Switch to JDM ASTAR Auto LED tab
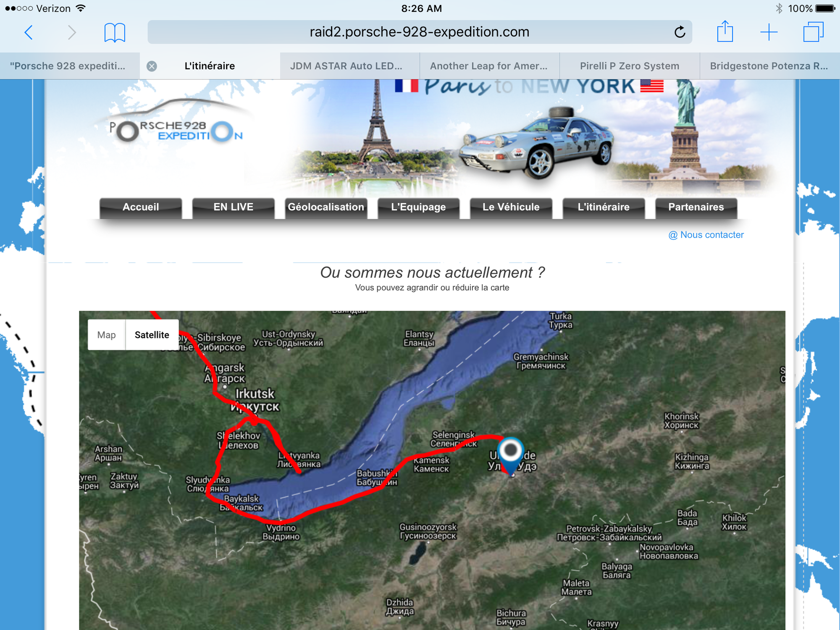This screenshot has width=840, height=630. pos(346,66)
